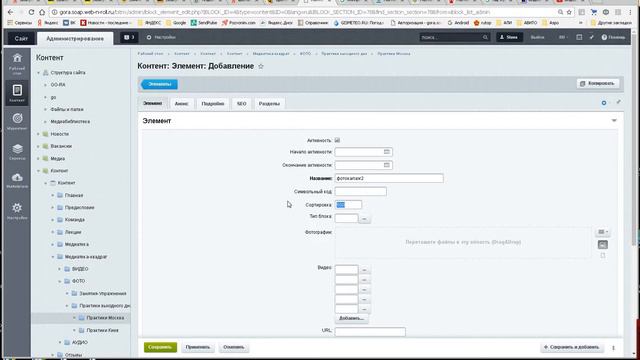
Task: Collapse the Элемент section with its arrow
Action: point(614,120)
